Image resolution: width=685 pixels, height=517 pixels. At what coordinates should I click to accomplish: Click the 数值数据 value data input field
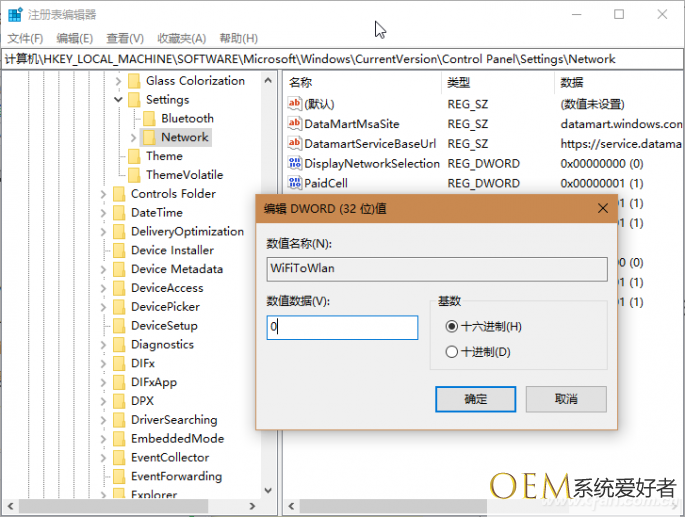[x=342, y=327]
